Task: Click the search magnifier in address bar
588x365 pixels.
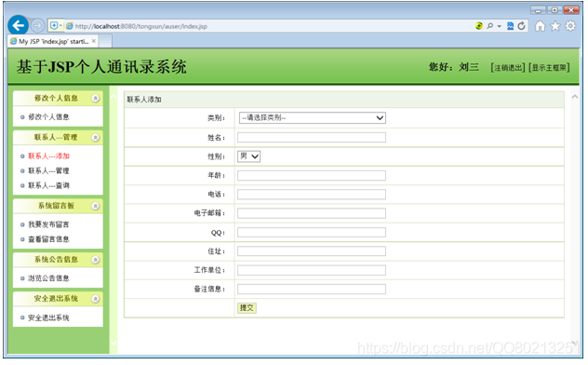Action: point(489,26)
